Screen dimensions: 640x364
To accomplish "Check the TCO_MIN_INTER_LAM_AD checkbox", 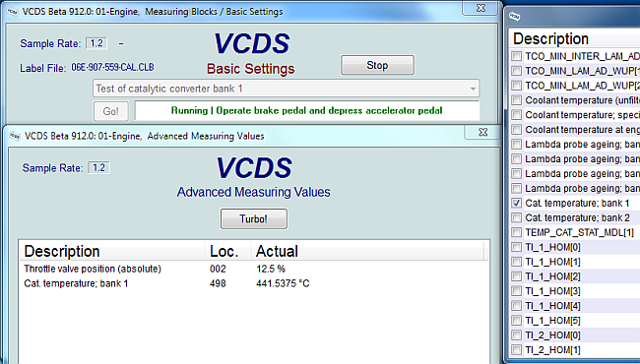I will click(517, 56).
